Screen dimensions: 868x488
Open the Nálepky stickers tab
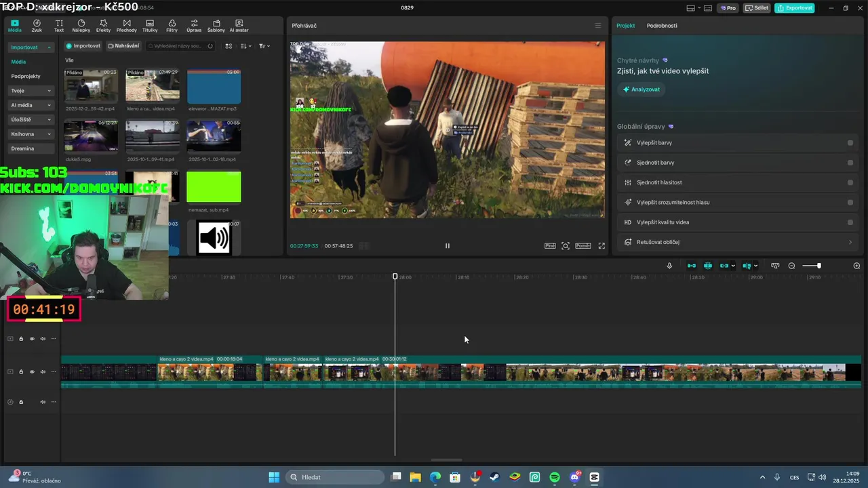pyautogui.click(x=81, y=26)
